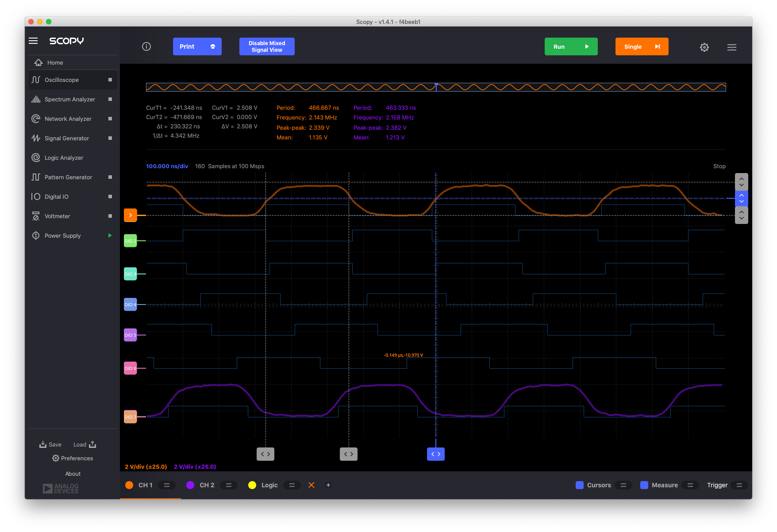
Task: Open the settings gear in the top toolbar
Action: (704, 47)
